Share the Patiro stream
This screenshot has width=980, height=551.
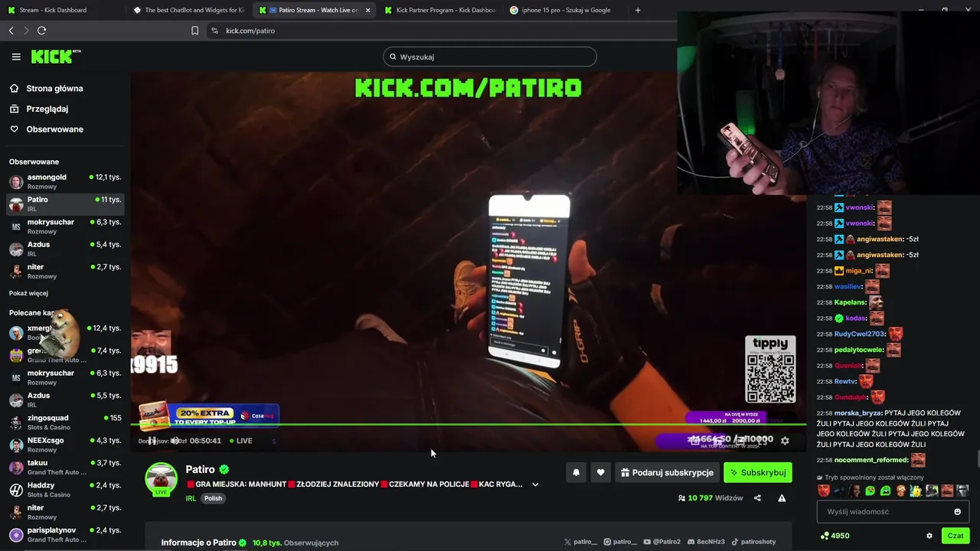tap(757, 498)
